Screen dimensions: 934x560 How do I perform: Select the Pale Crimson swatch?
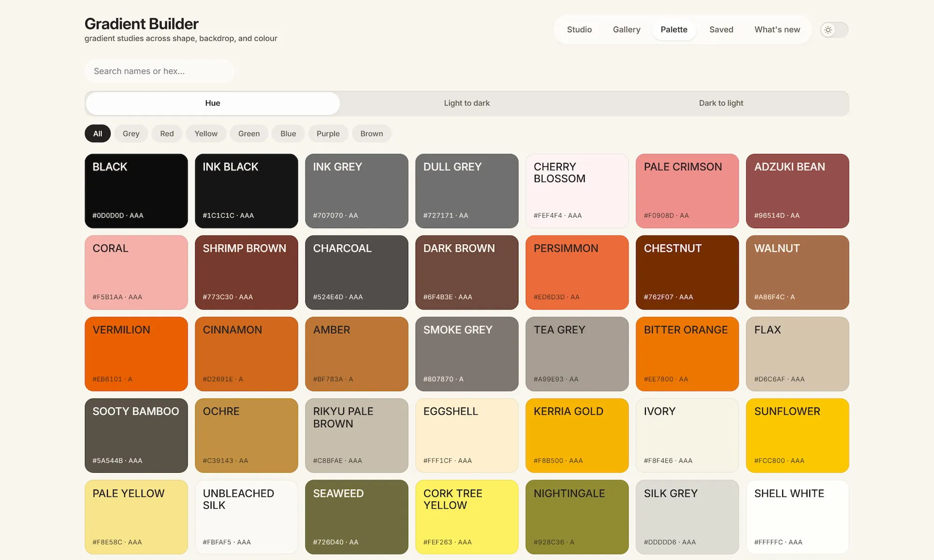click(x=687, y=191)
